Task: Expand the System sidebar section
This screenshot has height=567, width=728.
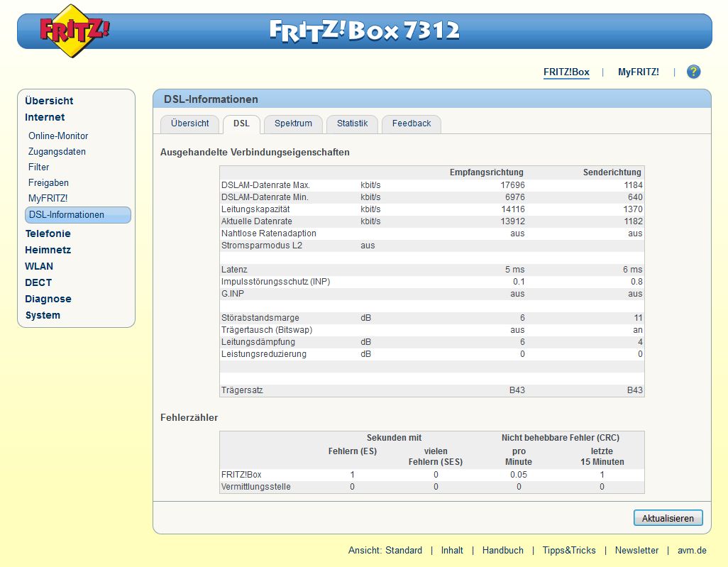Action: [x=43, y=315]
